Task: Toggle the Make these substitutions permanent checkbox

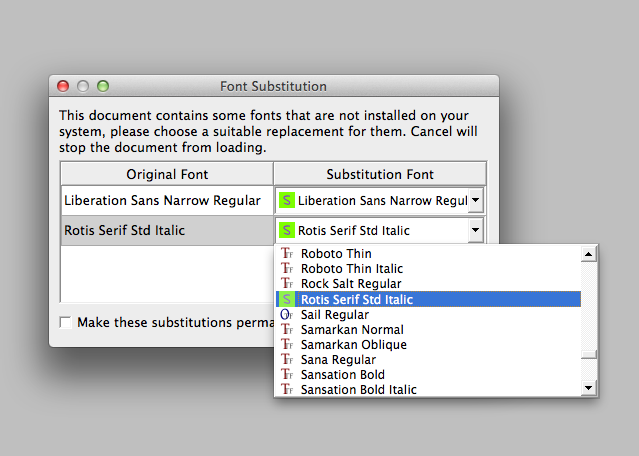Action: [x=66, y=322]
